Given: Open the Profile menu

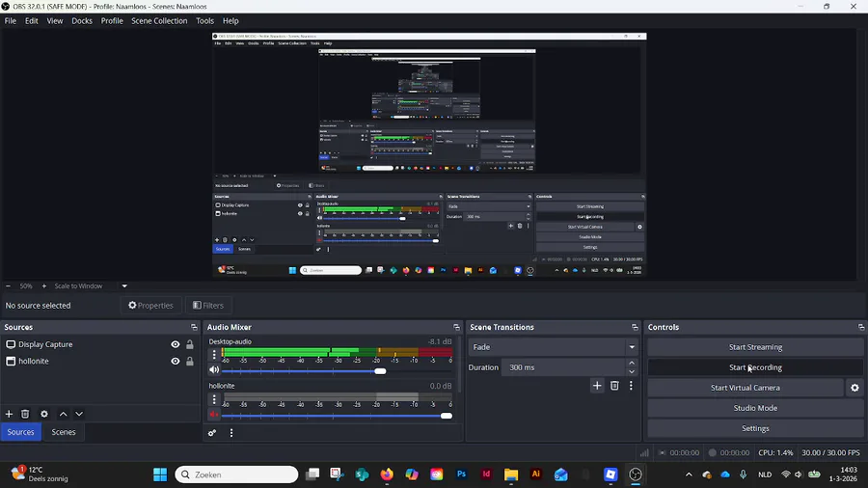Looking at the screenshot, I should tap(112, 21).
